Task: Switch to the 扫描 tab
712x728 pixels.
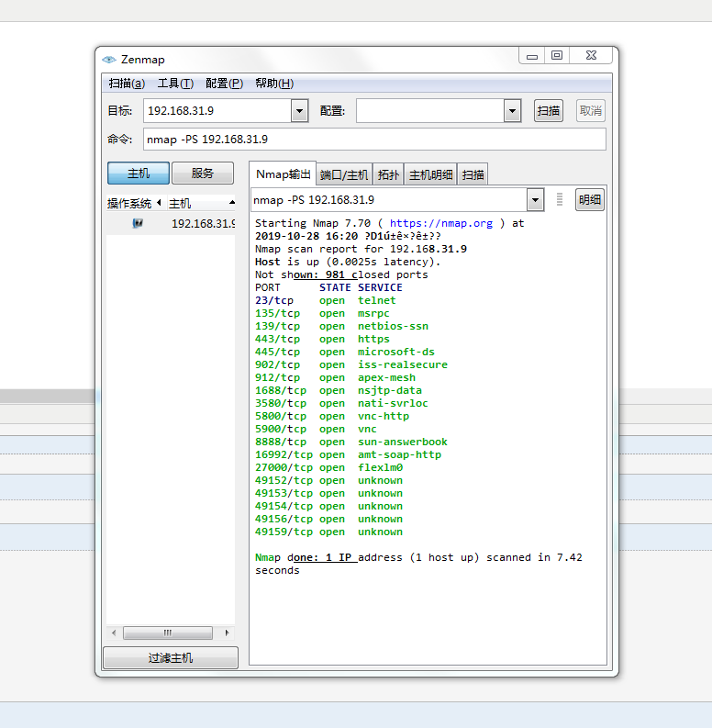Action: tap(473, 175)
